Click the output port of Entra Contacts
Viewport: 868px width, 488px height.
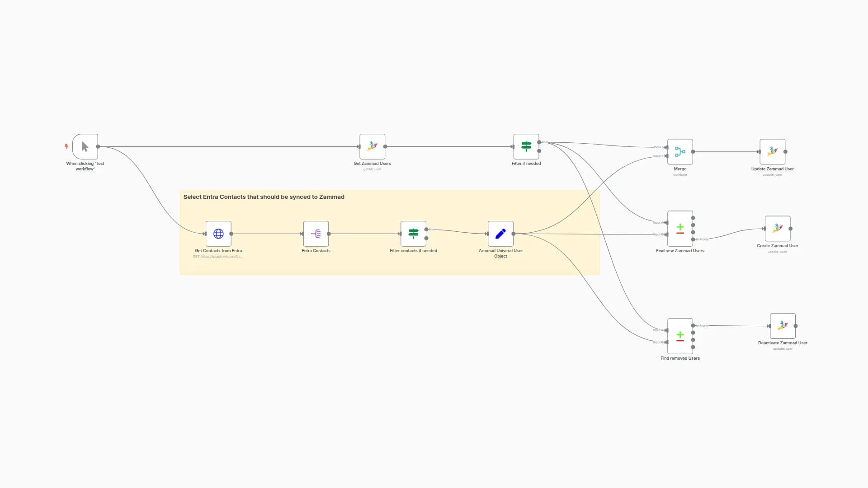pyautogui.click(x=329, y=234)
